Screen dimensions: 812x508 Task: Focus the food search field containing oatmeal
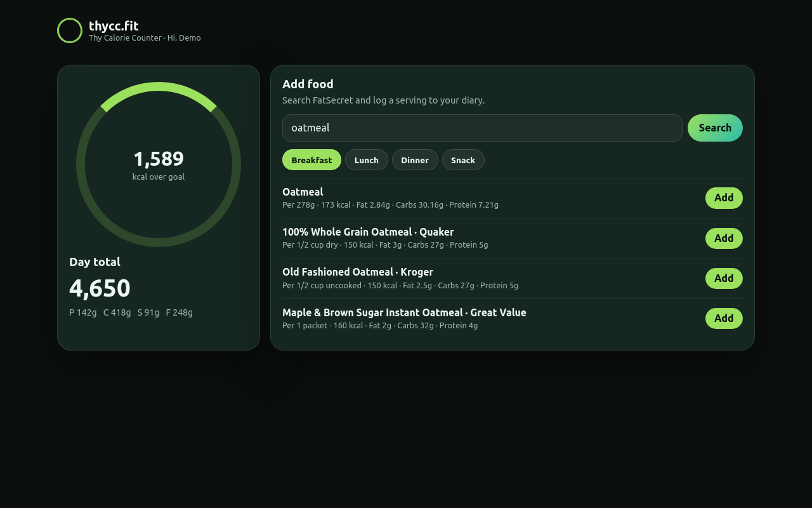point(482,128)
